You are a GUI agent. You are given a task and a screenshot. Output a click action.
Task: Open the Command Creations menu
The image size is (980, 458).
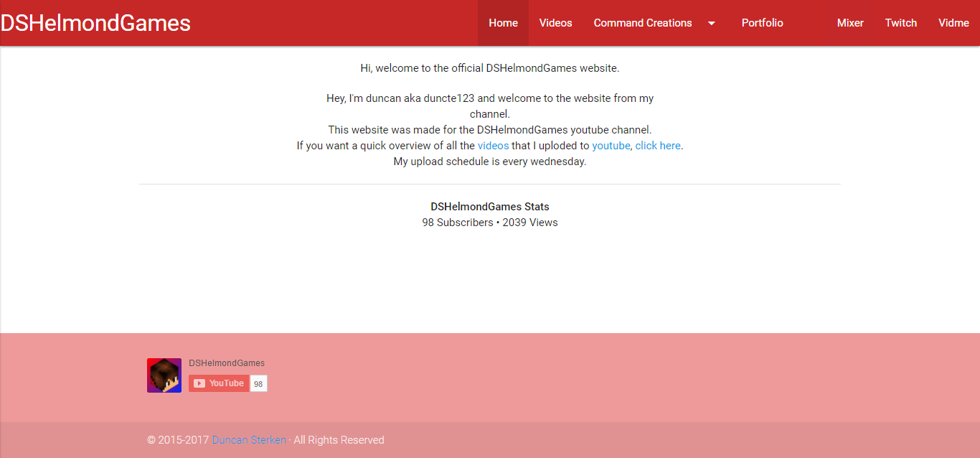click(642, 23)
